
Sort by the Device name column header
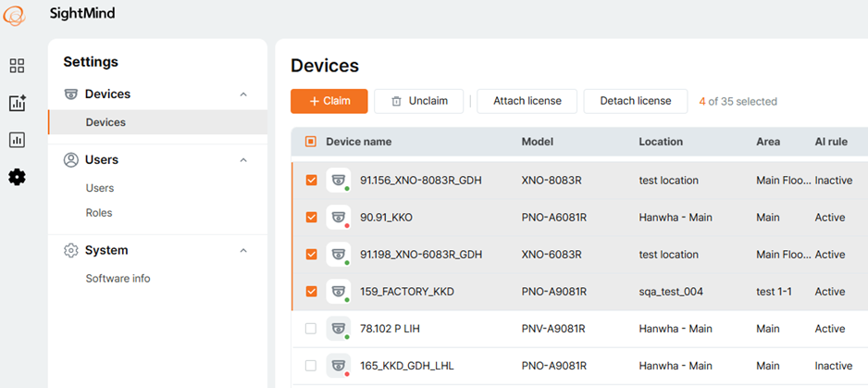click(359, 142)
